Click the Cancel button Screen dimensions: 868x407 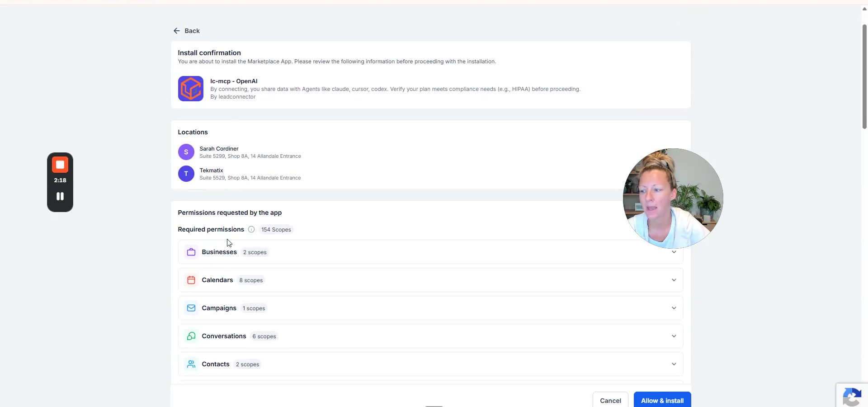[610, 400]
